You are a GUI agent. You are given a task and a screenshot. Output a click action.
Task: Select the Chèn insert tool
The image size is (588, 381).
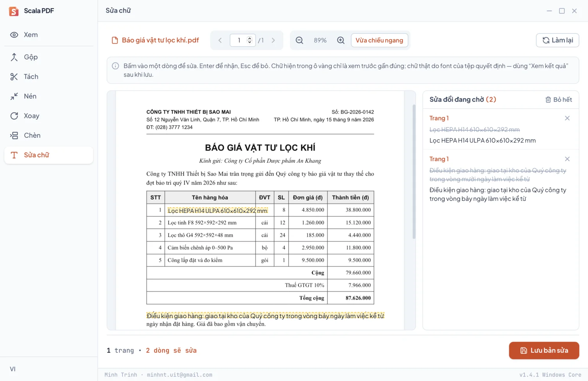tap(49, 135)
